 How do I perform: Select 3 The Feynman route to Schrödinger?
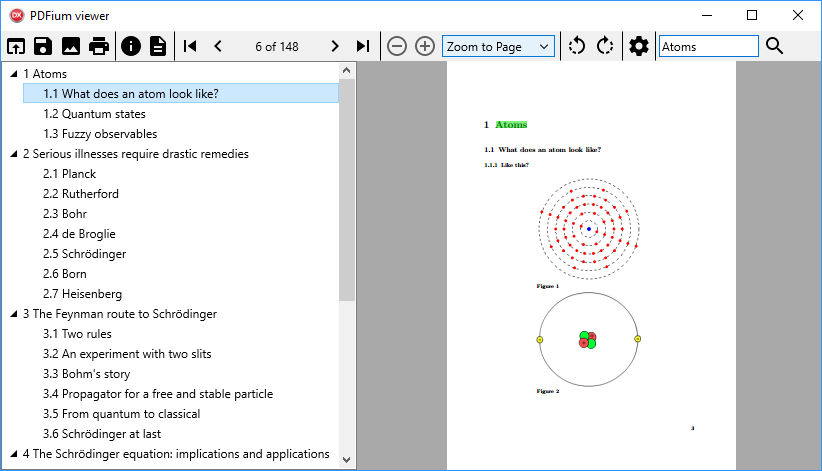pos(120,314)
